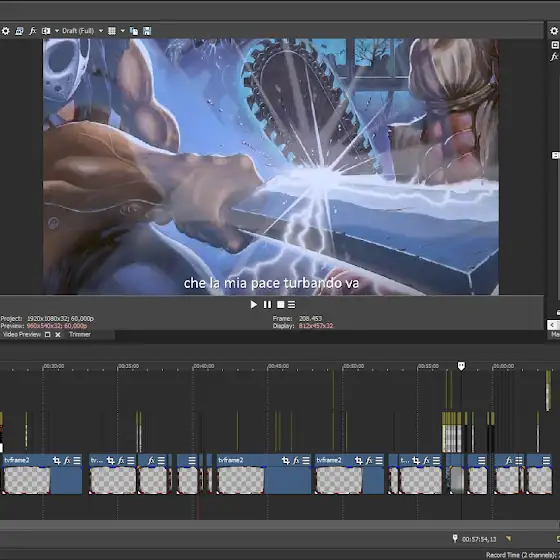The width and height of the screenshot is (560, 560).
Task: Switch to the Video Preview tab
Action: (22, 335)
